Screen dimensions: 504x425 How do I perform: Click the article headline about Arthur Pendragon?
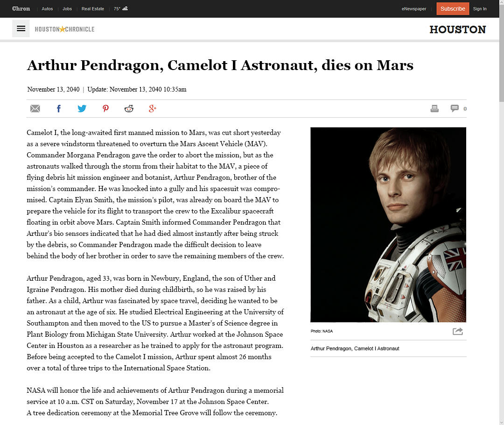coord(220,65)
